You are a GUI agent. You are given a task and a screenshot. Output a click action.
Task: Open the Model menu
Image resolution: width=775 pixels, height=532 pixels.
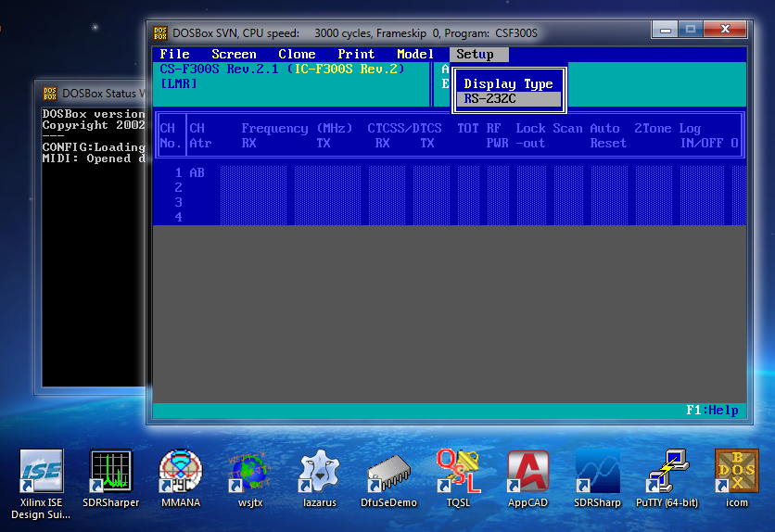click(x=415, y=55)
